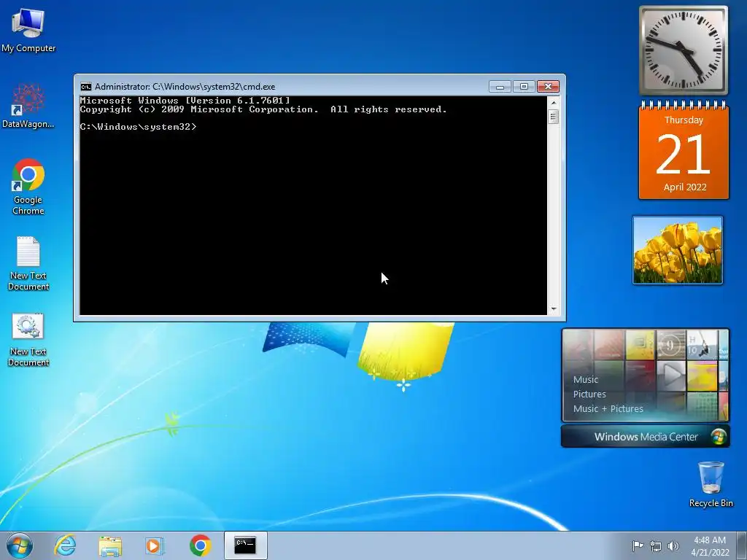Click the cmd window title bar icon

pyautogui.click(x=86, y=87)
